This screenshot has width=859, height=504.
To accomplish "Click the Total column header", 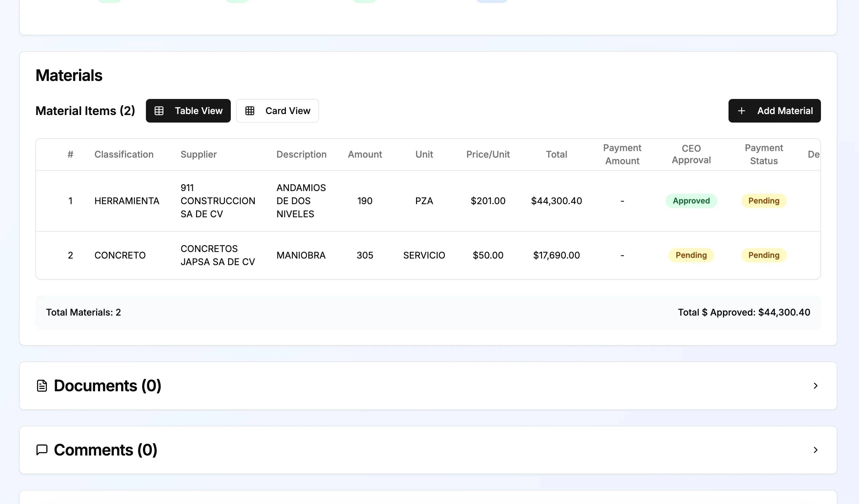I will tap(556, 154).
